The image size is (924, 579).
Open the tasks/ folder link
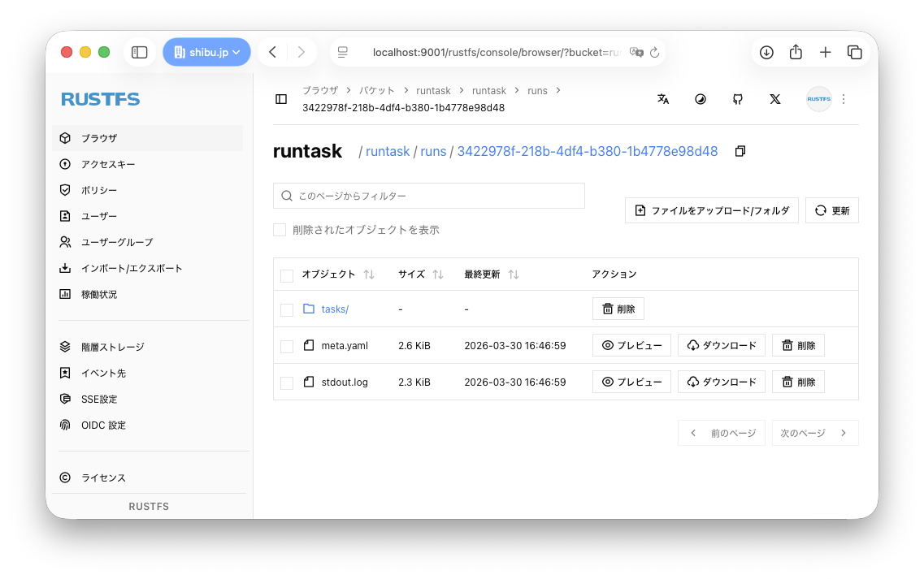335,309
